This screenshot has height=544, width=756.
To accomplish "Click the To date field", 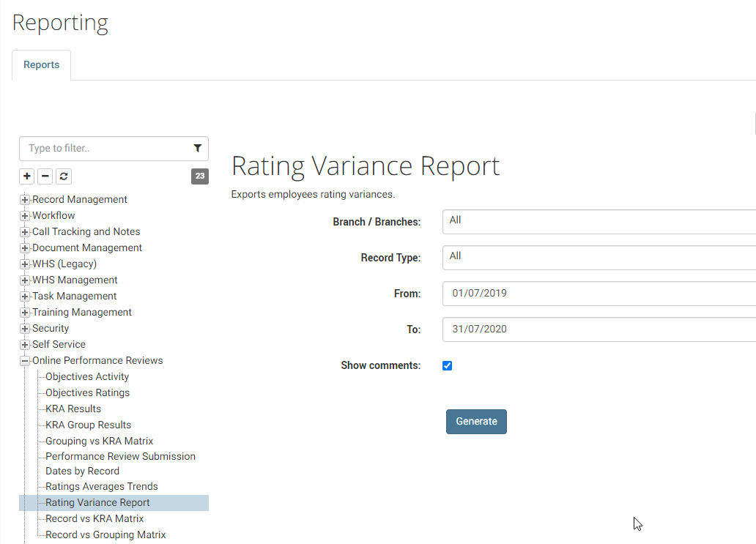I will [598, 329].
